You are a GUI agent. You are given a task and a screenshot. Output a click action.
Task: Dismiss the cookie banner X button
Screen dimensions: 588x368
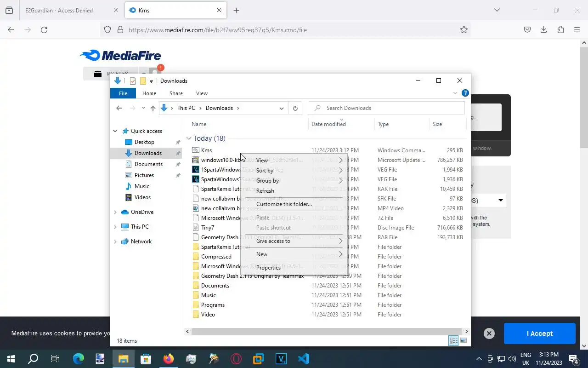pyautogui.click(x=489, y=333)
